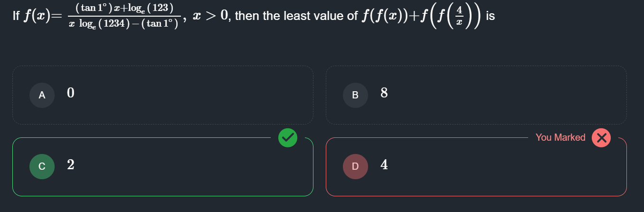Screen dimensions: 644x212
Task: Select option A answer card
Action: [x=162, y=95]
